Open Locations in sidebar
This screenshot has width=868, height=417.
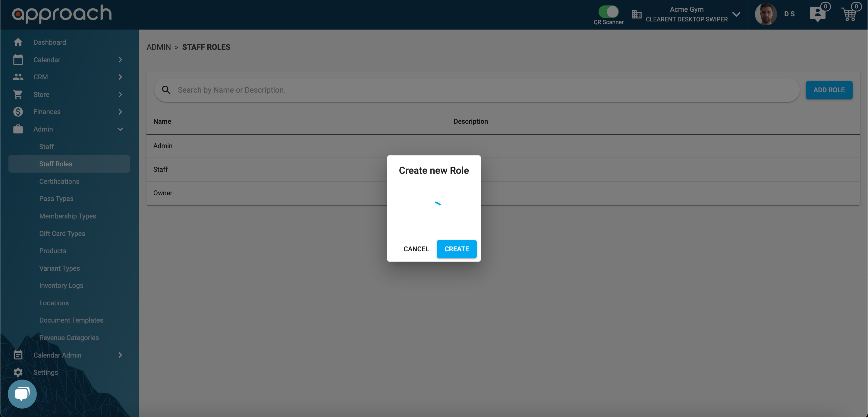(x=54, y=303)
